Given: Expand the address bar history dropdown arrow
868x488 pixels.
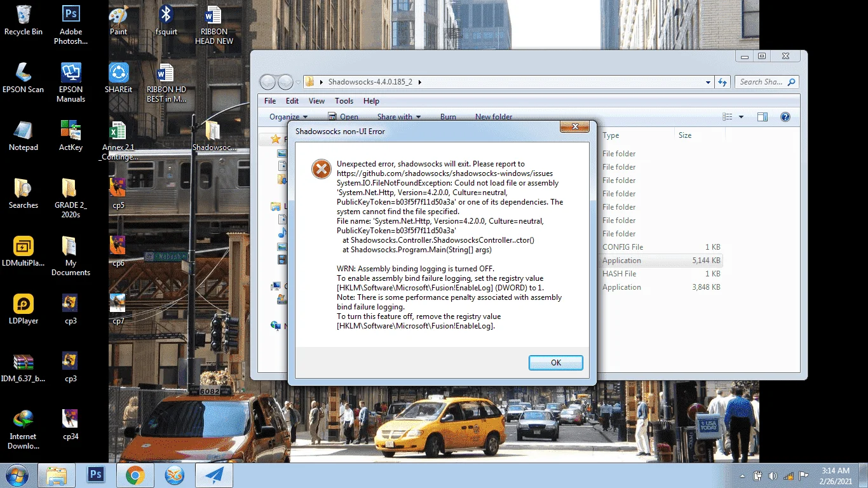Looking at the screenshot, I should click(x=709, y=82).
